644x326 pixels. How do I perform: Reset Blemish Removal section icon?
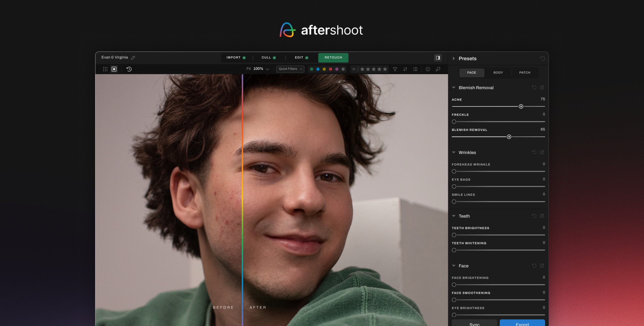[534, 88]
